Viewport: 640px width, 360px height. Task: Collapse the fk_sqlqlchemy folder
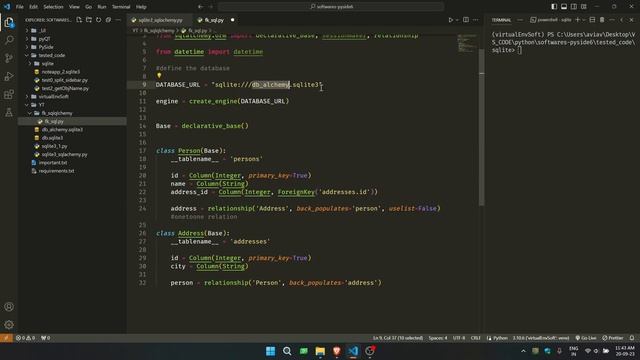coord(57,113)
